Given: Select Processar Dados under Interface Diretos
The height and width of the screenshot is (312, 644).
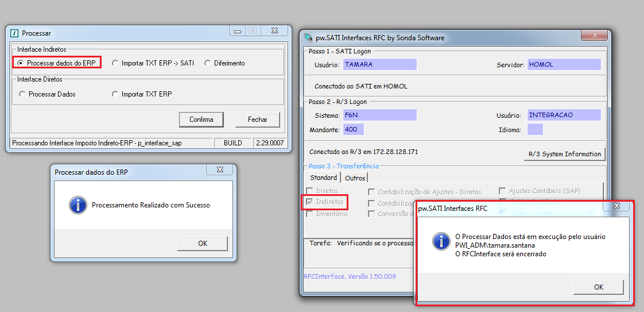Looking at the screenshot, I should click(47, 94).
